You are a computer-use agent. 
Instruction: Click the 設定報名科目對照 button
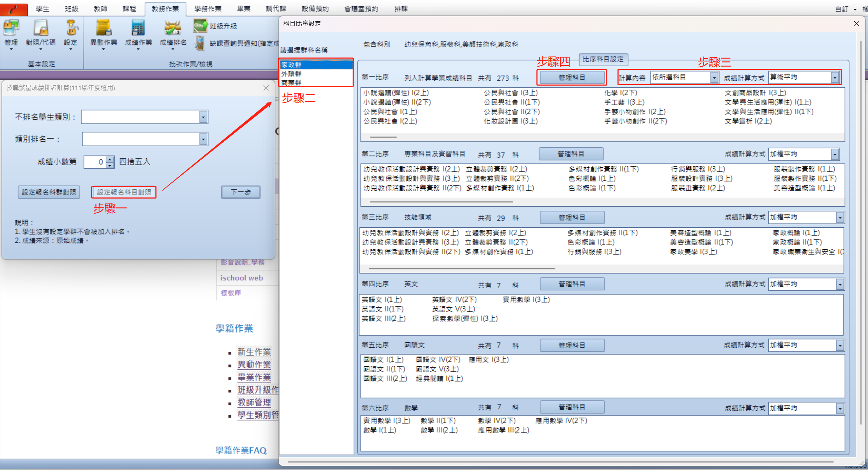(x=124, y=192)
